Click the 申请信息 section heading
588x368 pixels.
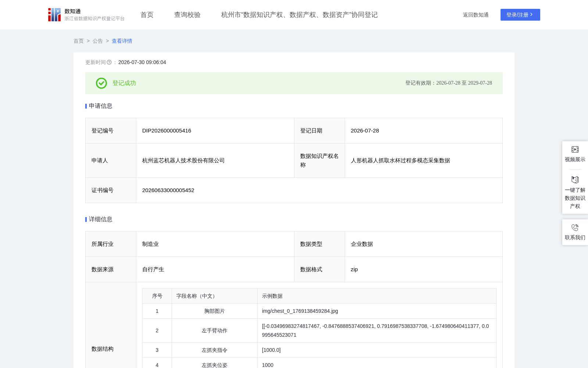[x=101, y=106]
